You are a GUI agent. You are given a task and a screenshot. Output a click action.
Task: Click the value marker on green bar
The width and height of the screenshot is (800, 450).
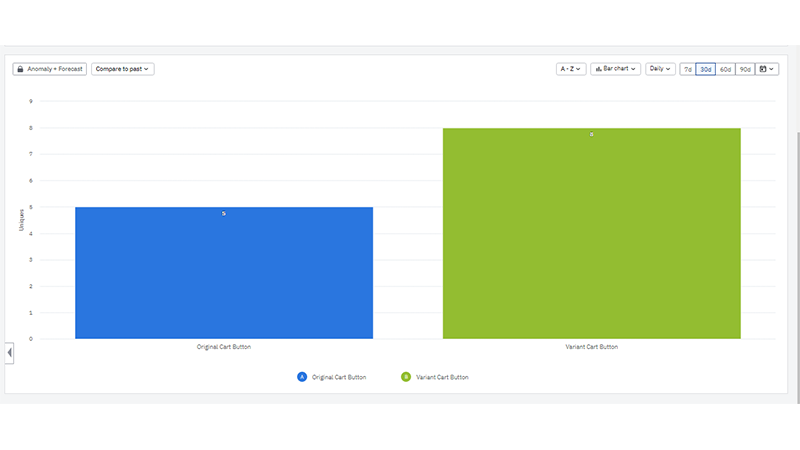pyautogui.click(x=591, y=134)
